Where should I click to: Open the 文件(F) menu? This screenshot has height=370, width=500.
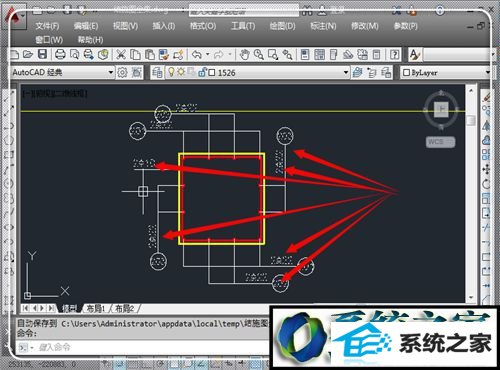[x=47, y=26]
